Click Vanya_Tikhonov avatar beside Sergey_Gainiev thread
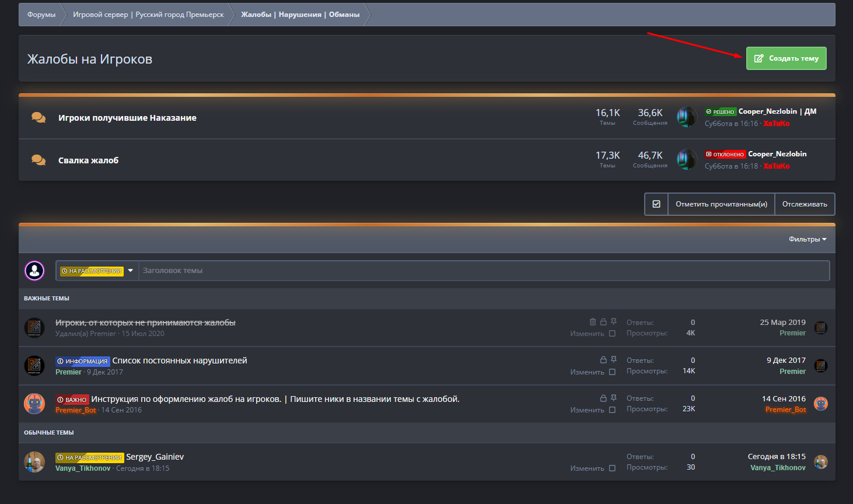853x504 pixels. pyautogui.click(x=34, y=462)
